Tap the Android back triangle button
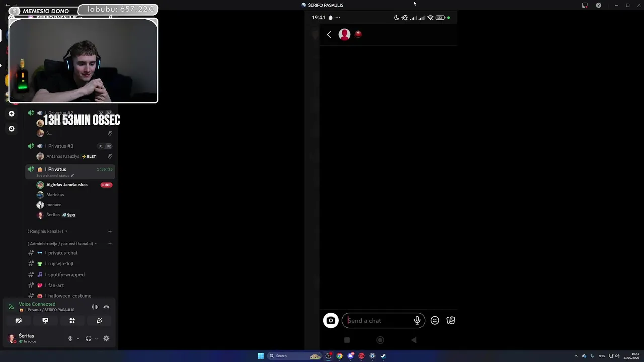 (x=414, y=340)
